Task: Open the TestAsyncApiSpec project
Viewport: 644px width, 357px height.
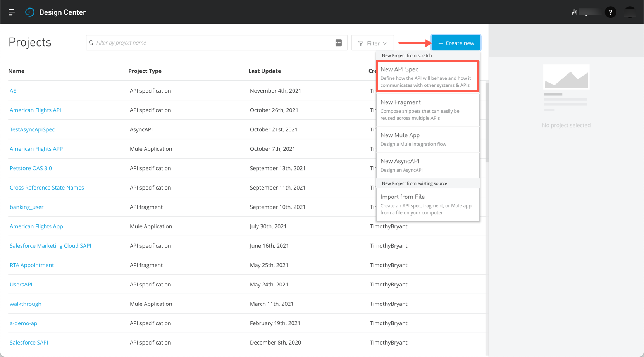Action: tap(32, 129)
